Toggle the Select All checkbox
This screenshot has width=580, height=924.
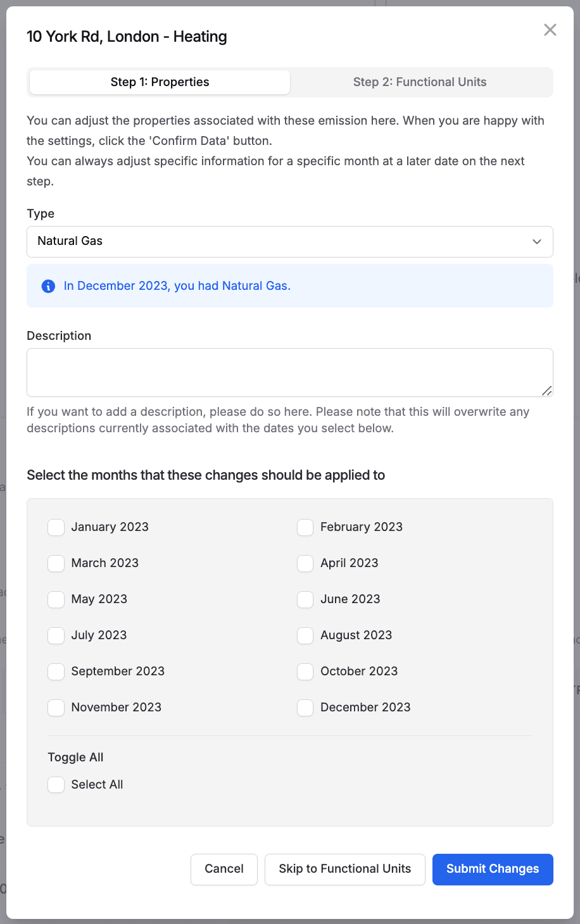click(x=56, y=785)
